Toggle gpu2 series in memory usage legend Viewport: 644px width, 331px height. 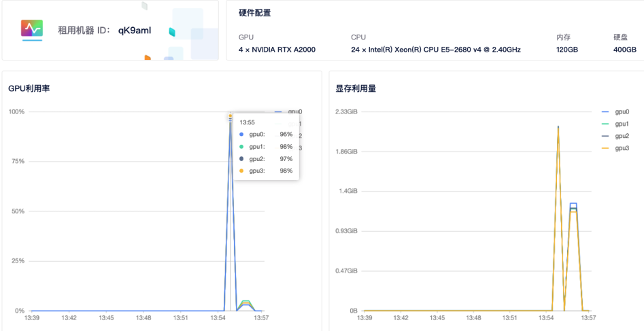[616, 136]
